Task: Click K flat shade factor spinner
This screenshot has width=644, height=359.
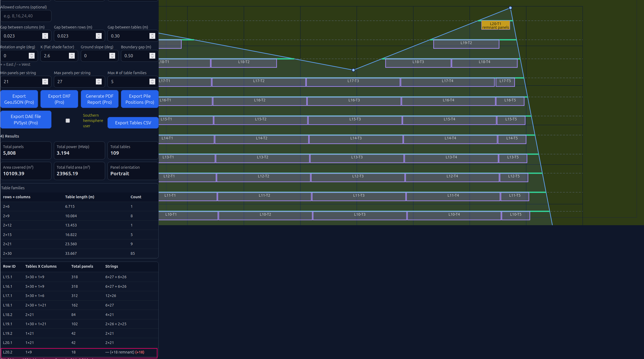Action: [x=72, y=56]
